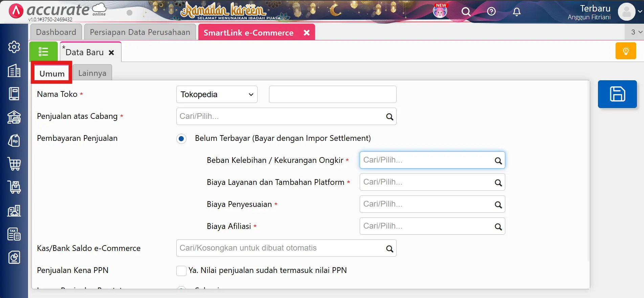This screenshot has height=298, width=644.
Task: Switch to Persiapan Data Perusahaan tab
Action: [x=140, y=32]
